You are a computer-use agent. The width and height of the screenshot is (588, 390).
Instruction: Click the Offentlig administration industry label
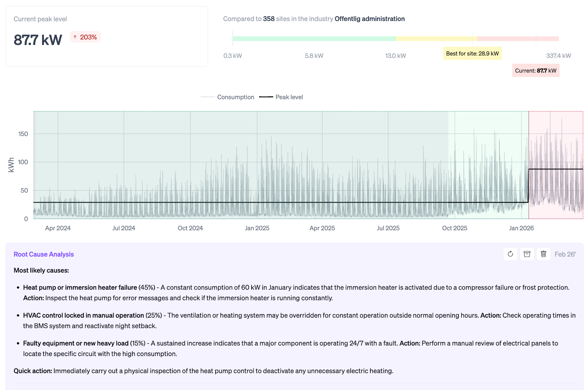tap(370, 19)
